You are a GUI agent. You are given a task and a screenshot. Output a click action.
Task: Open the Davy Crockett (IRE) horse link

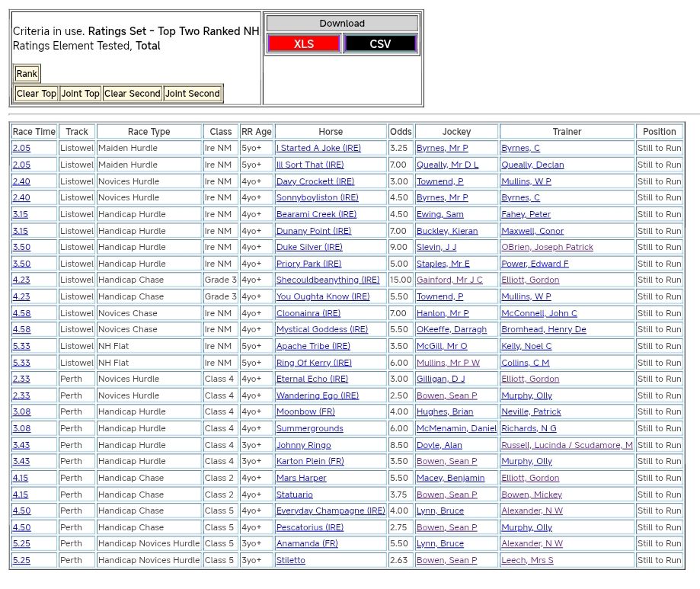[x=315, y=181]
